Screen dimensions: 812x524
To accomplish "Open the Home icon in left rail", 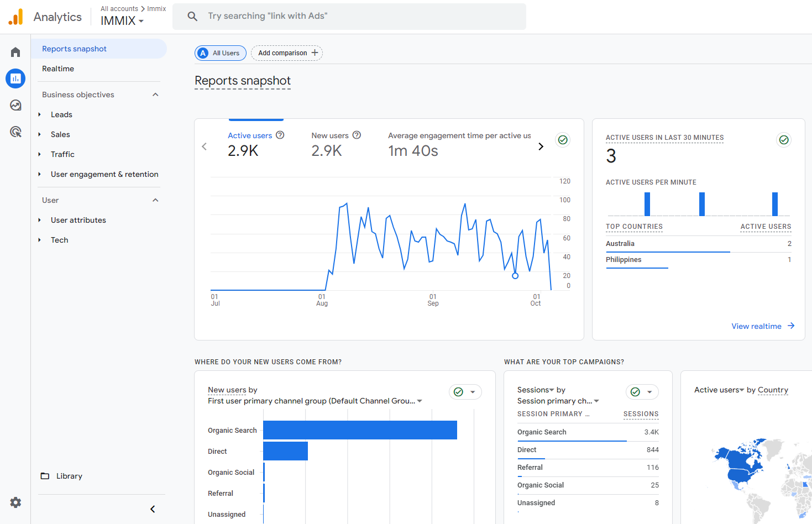I will [15, 53].
